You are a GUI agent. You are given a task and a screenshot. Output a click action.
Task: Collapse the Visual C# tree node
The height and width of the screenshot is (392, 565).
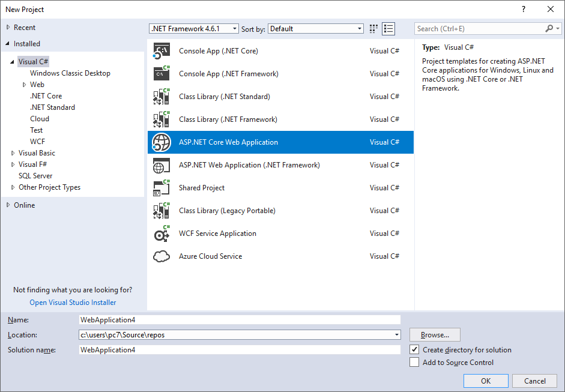point(12,62)
